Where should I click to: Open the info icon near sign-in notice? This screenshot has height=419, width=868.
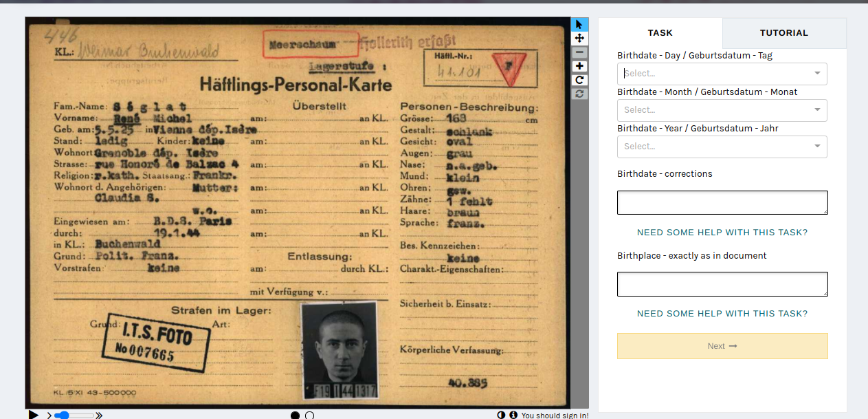pos(513,415)
